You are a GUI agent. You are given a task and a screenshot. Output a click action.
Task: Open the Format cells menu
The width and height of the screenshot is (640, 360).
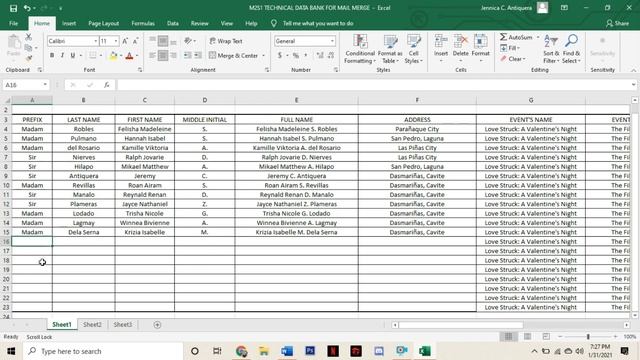(480, 49)
